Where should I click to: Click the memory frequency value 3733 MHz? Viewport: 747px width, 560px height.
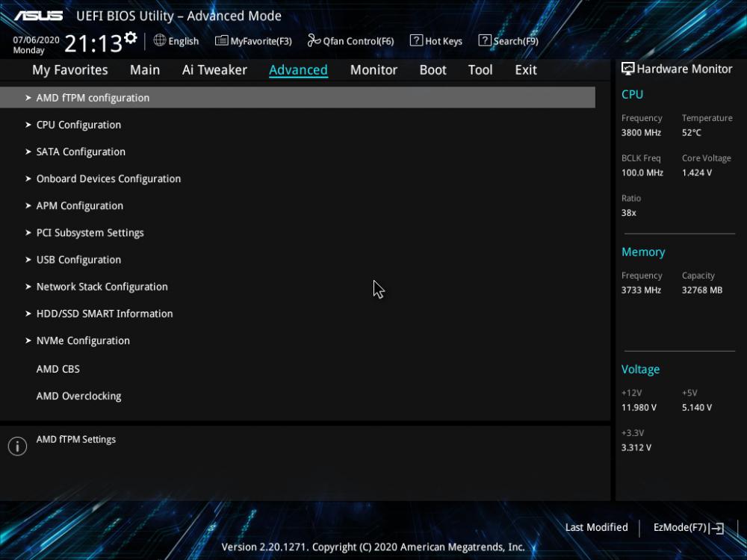(x=641, y=290)
